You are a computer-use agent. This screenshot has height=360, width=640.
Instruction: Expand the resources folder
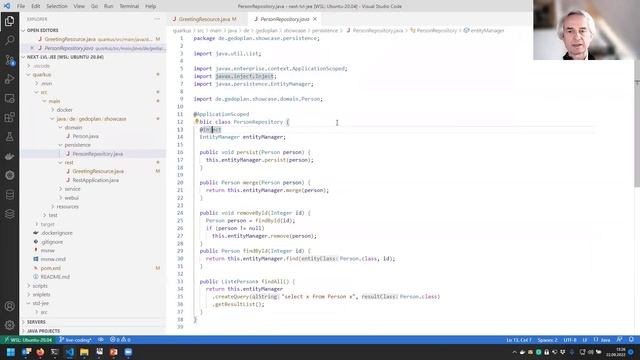pos(67,207)
